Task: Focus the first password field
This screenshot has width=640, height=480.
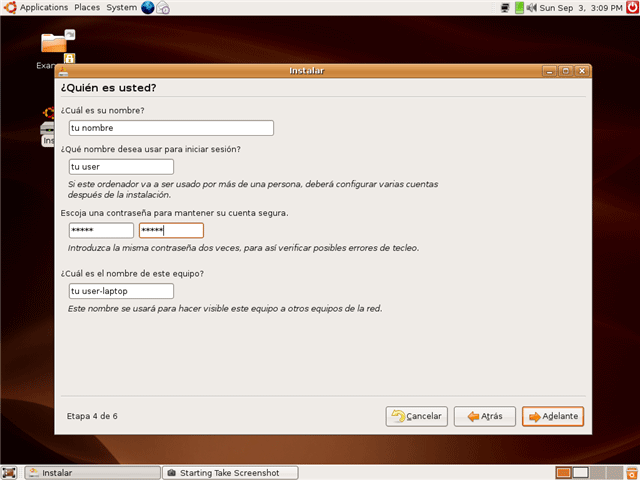Action: (x=100, y=231)
